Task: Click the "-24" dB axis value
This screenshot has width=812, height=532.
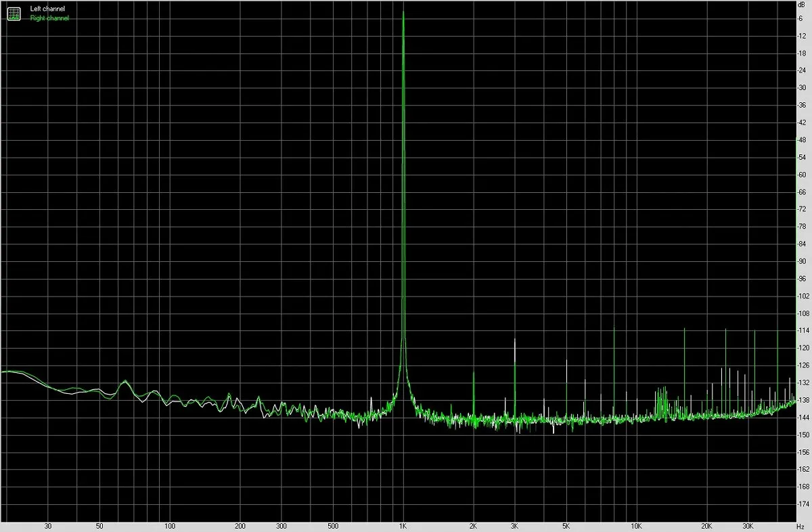Action: click(x=803, y=70)
